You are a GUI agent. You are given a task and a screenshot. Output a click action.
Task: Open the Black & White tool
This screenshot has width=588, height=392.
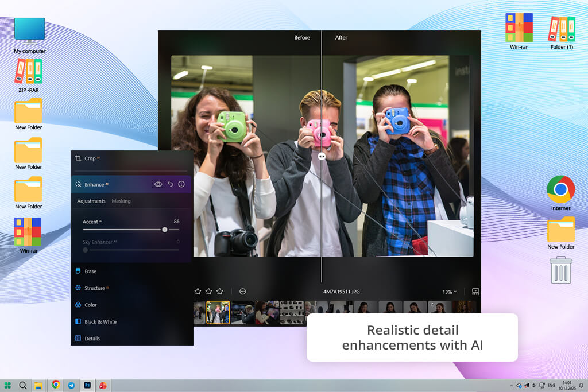coord(96,321)
